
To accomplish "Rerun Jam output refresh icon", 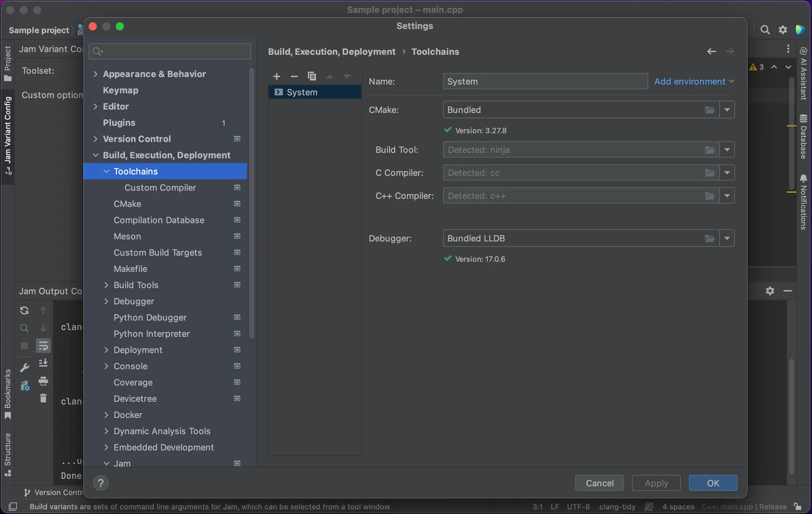I will pyautogui.click(x=24, y=310).
